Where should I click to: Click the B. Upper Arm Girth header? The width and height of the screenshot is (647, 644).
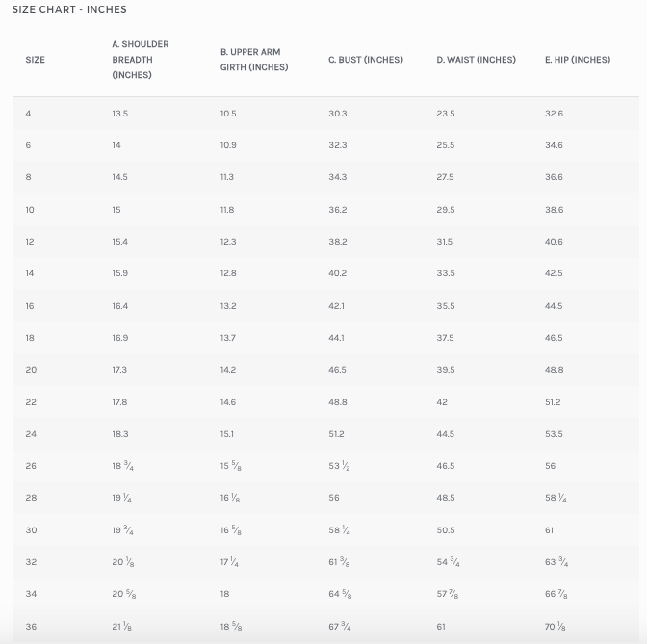pos(253,60)
